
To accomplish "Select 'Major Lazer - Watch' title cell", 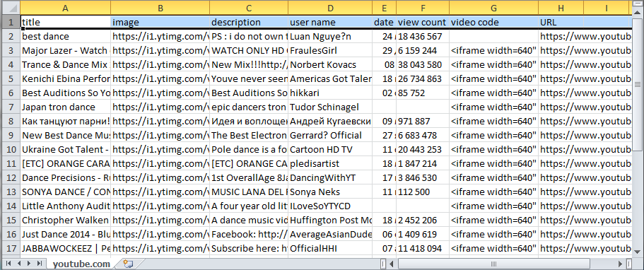I will 65,51.
